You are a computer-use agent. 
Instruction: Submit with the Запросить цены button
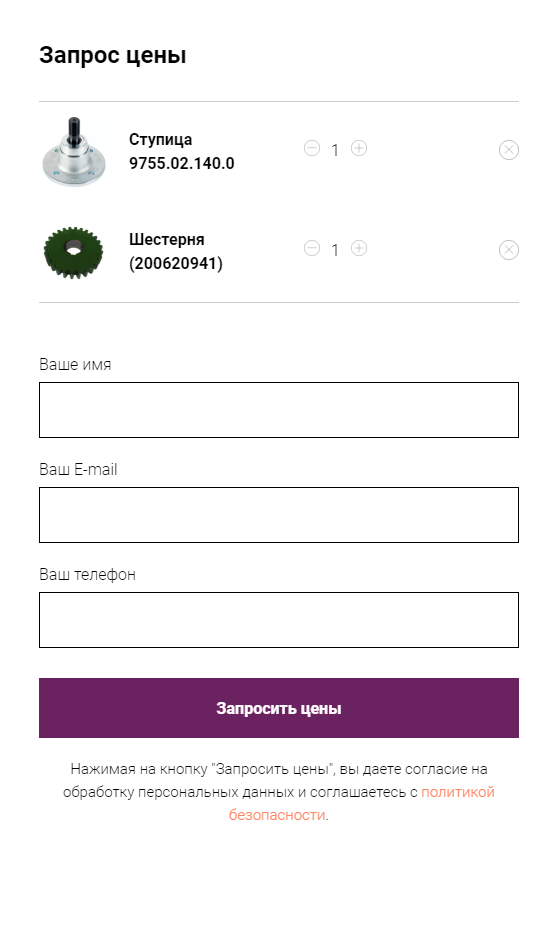click(x=279, y=708)
